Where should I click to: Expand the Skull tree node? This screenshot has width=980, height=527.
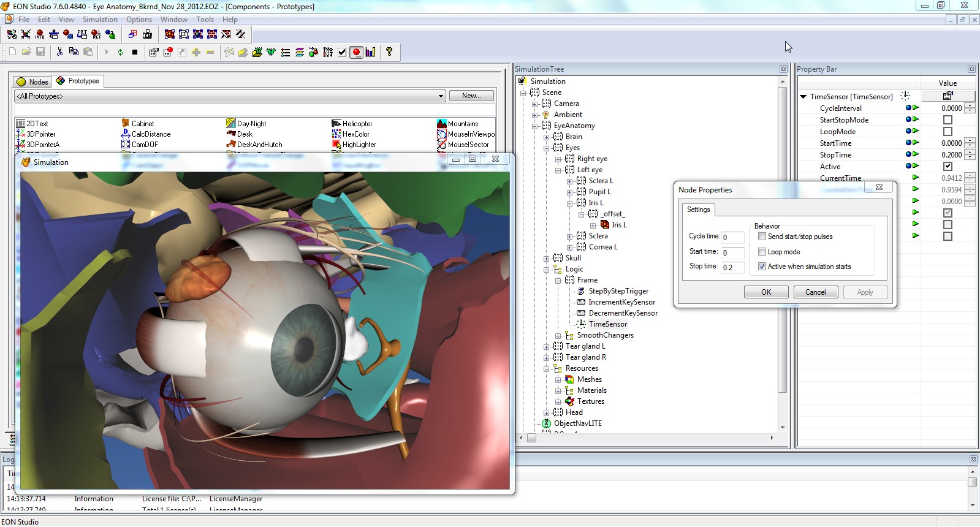coord(546,258)
